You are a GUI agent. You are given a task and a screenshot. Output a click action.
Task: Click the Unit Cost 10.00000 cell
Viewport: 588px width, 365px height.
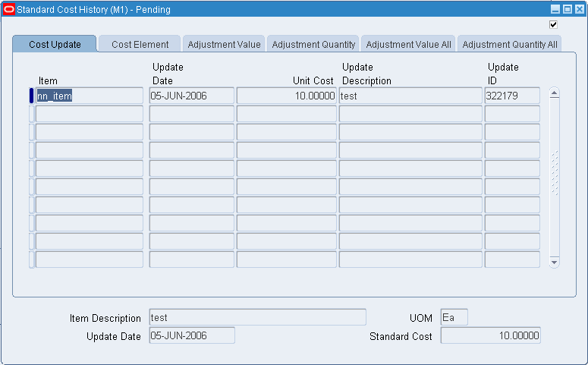287,96
